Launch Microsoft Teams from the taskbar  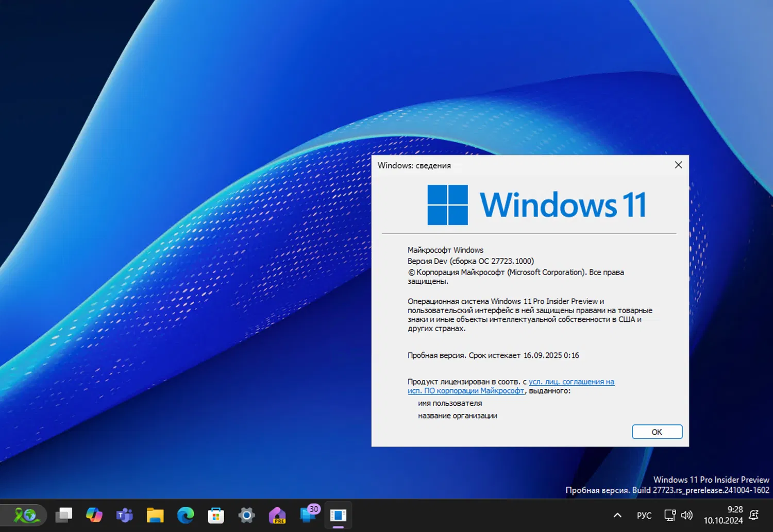tap(124, 515)
